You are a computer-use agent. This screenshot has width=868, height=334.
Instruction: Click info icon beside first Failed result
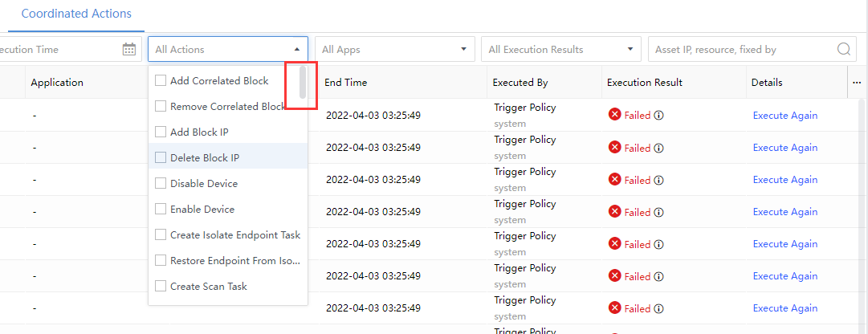[658, 116]
